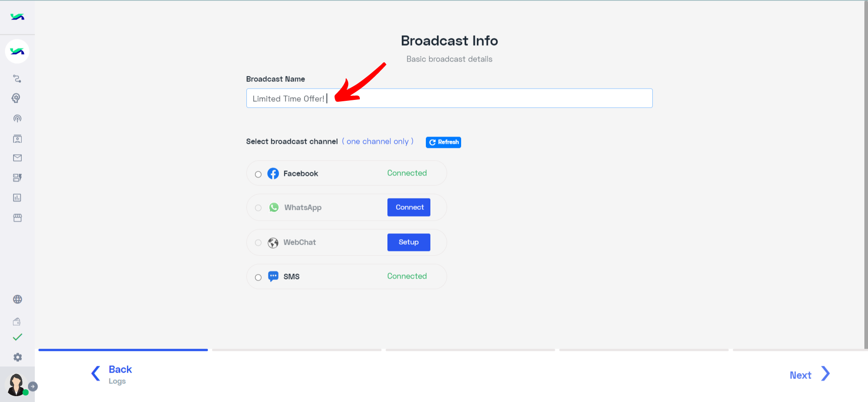This screenshot has height=402, width=868.
Task: Open the Broadcast antenna icon in sidebar
Action: (17, 118)
